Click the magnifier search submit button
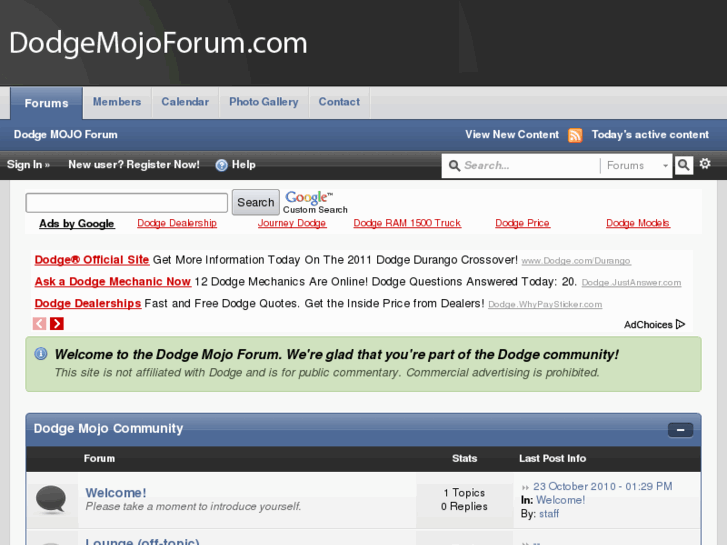 pyautogui.click(x=683, y=165)
